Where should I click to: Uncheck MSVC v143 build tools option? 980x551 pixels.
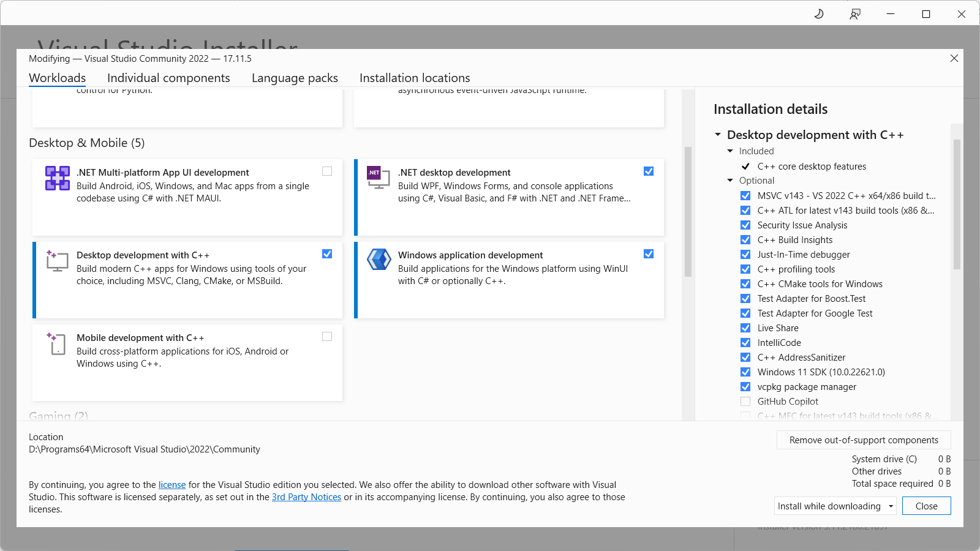pyautogui.click(x=745, y=196)
